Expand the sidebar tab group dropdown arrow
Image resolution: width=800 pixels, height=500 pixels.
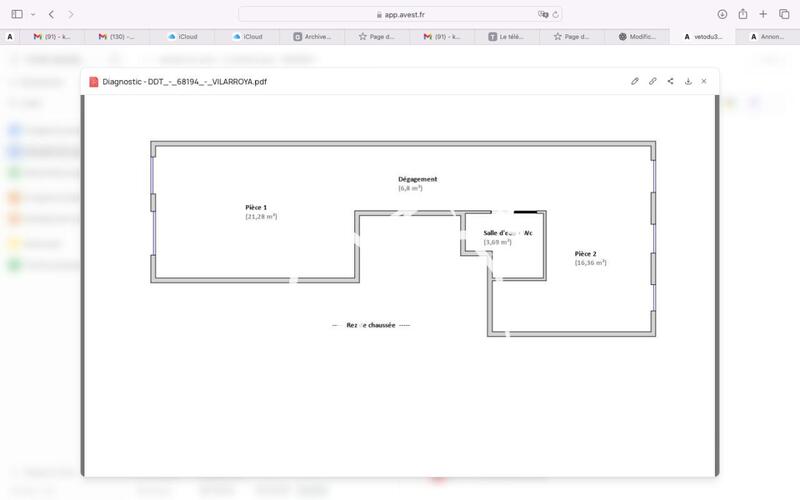point(32,14)
